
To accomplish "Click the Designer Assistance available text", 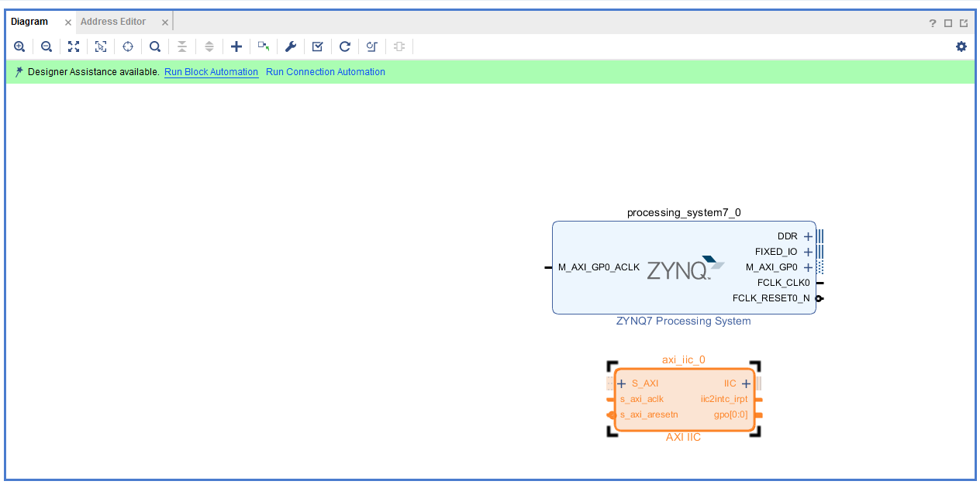I will 94,72.
